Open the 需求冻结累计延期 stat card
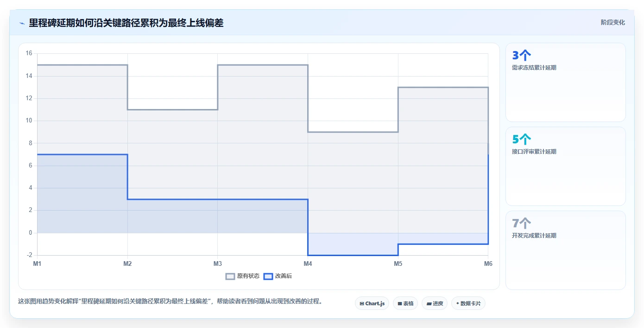 [565, 83]
